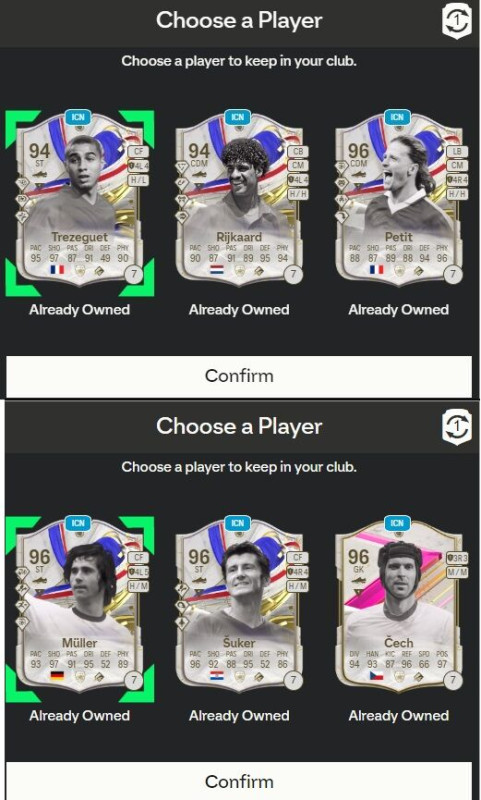
Task: Click the German flag on Müller's card
Action: 57,676
